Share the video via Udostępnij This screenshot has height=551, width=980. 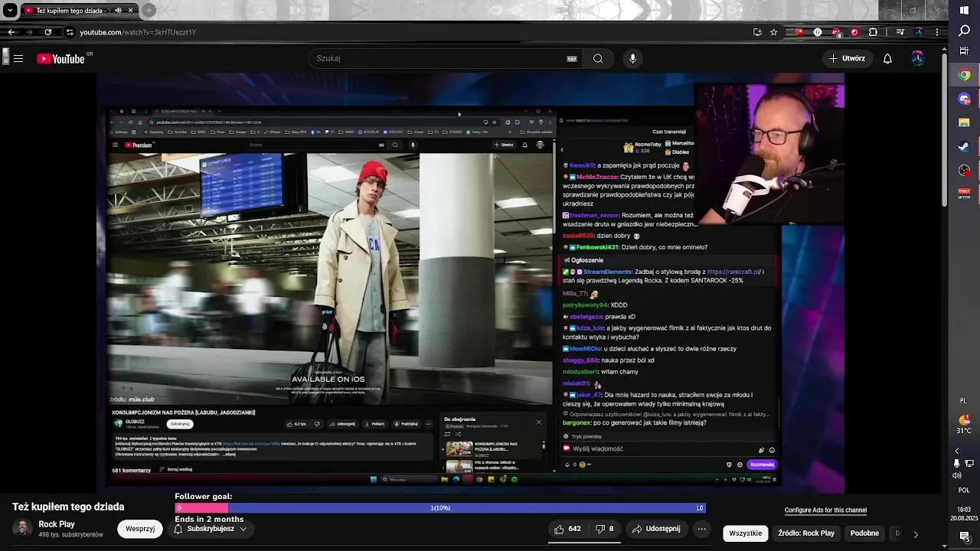[655, 529]
